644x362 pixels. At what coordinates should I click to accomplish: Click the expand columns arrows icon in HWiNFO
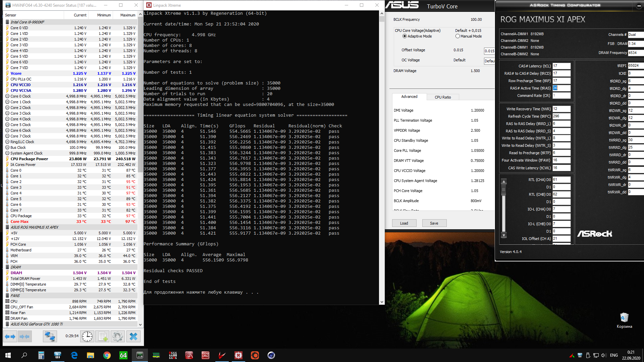tap(10, 336)
